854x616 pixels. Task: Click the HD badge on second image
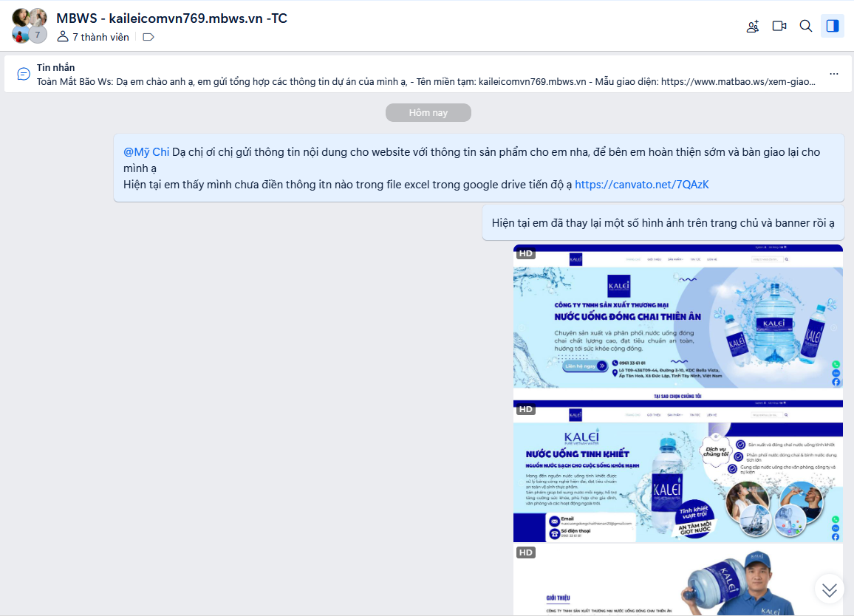tap(525, 409)
